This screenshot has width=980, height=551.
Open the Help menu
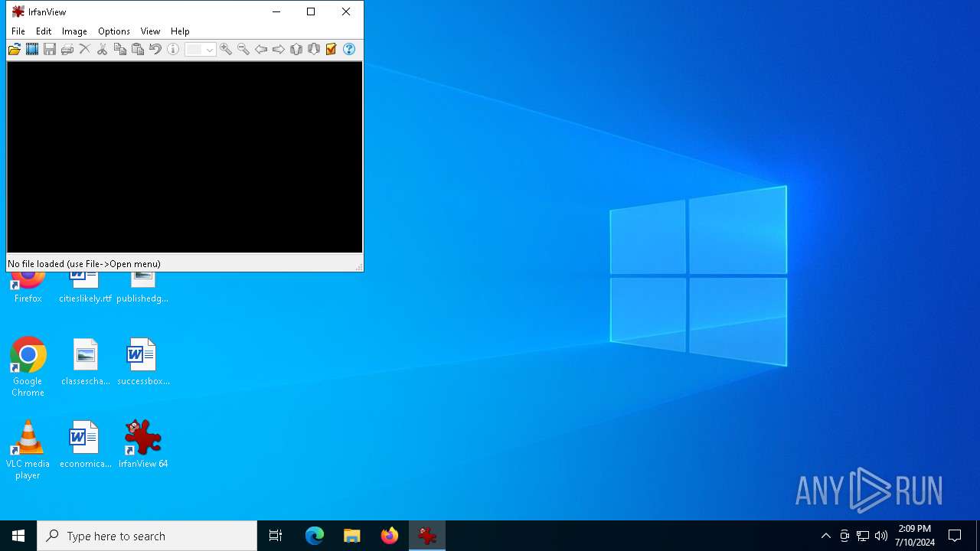(x=180, y=31)
